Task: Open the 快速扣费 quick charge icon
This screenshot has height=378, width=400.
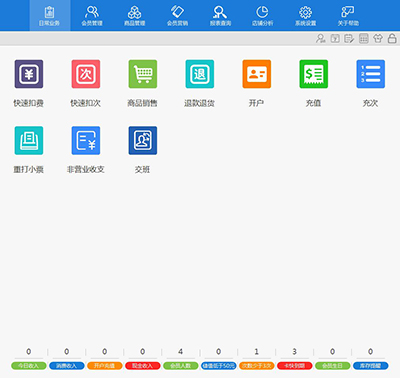Action: pos(29,74)
